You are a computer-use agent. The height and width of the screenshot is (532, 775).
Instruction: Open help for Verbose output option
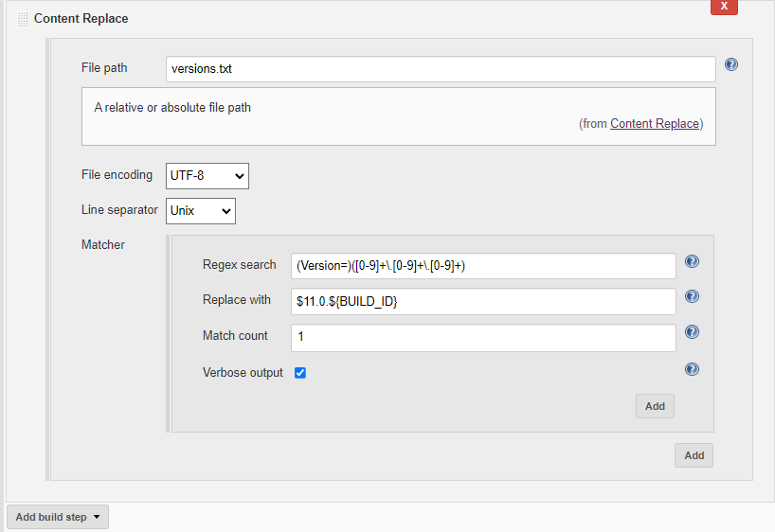692,369
